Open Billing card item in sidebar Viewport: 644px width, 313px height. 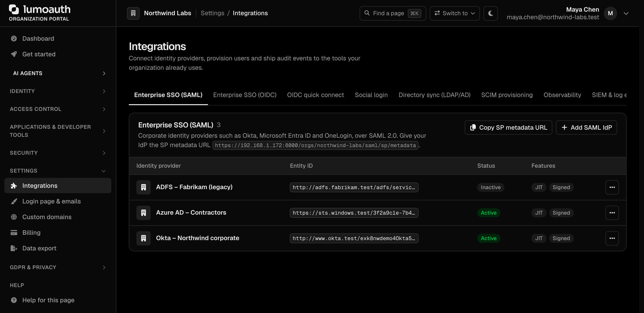point(58,233)
